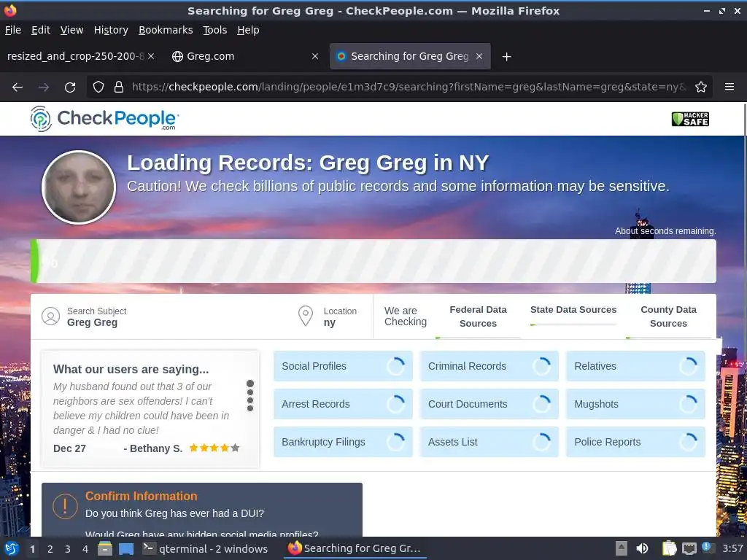Click the County Data Sources label
This screenshot has height=560, width=747.
(x=668, y=316)
